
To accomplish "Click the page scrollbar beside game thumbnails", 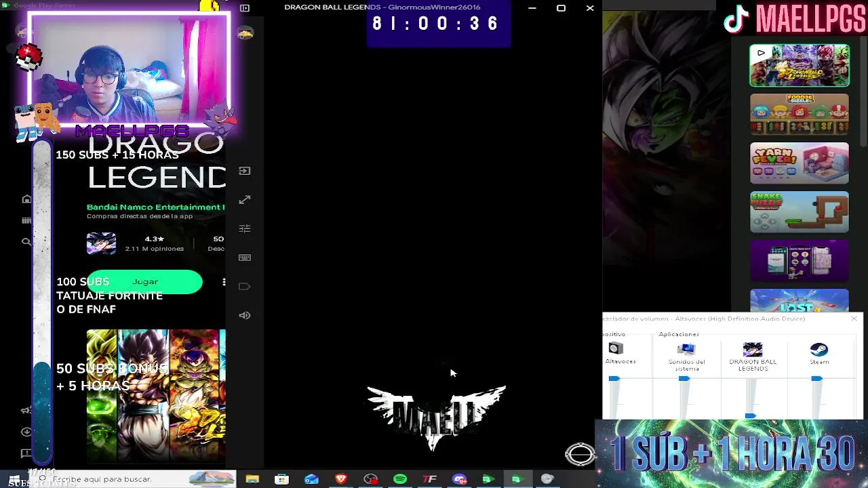I will tap(863, 91).
